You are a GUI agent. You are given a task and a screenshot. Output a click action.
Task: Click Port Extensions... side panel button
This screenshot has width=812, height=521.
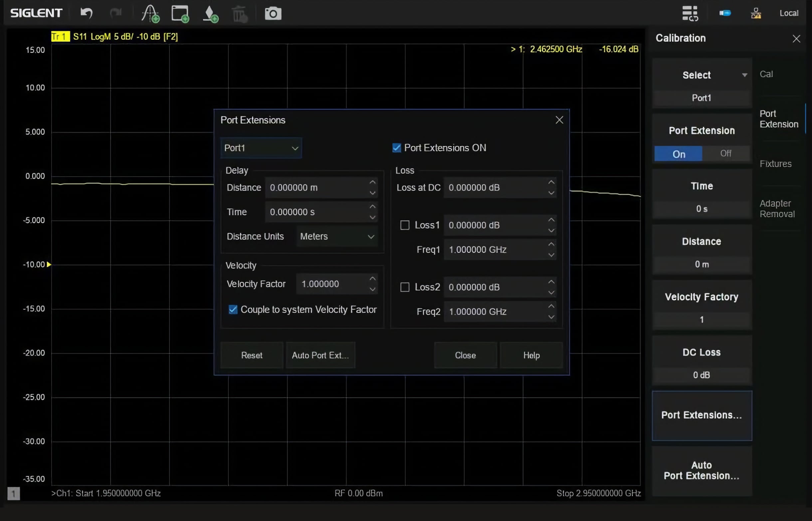click(702, 416)
